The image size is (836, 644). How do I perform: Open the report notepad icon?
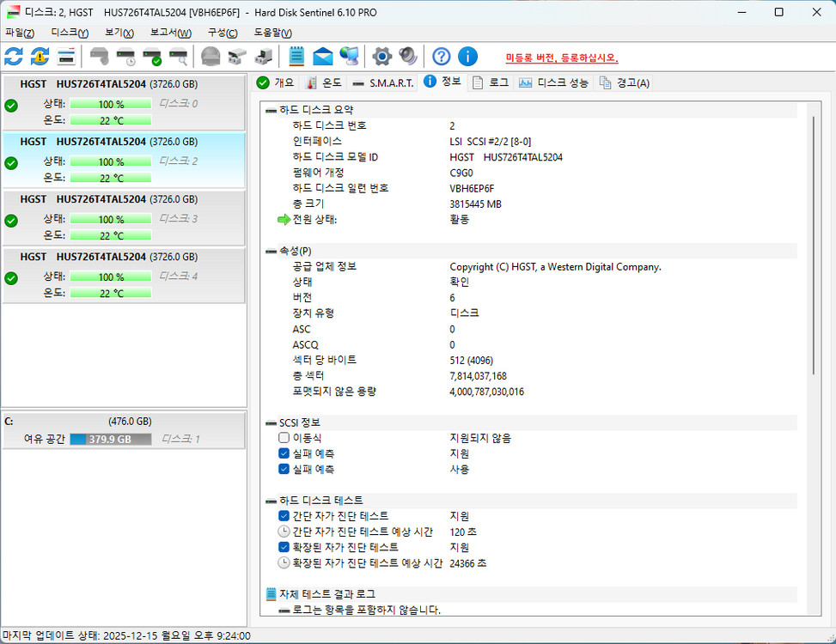[297, 56]
